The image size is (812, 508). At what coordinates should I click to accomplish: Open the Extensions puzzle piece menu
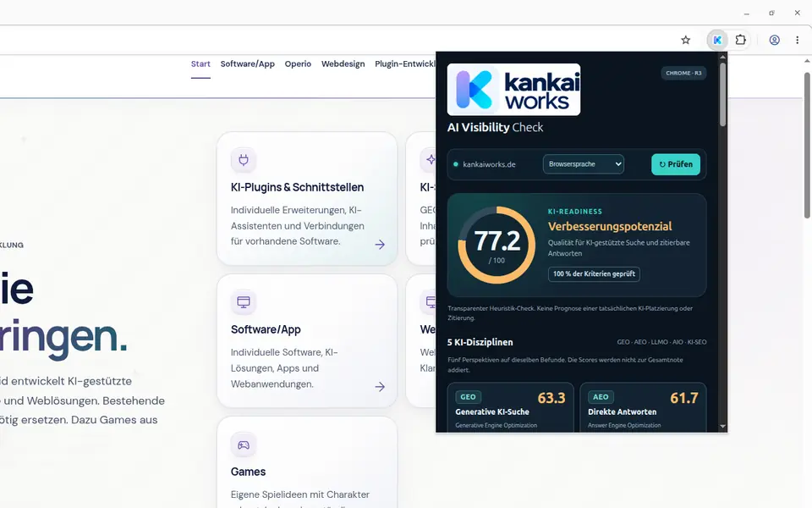[x=741, y=40]
